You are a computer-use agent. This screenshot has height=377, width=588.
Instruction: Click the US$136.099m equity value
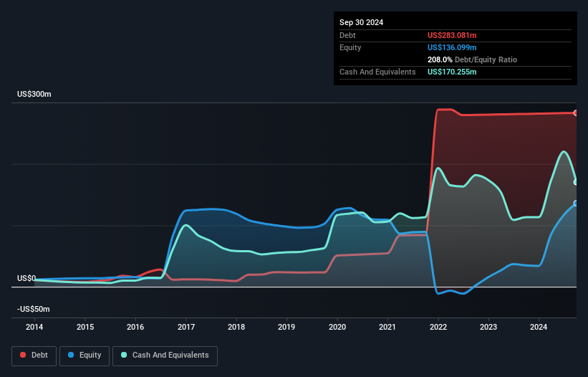(452, 47)
